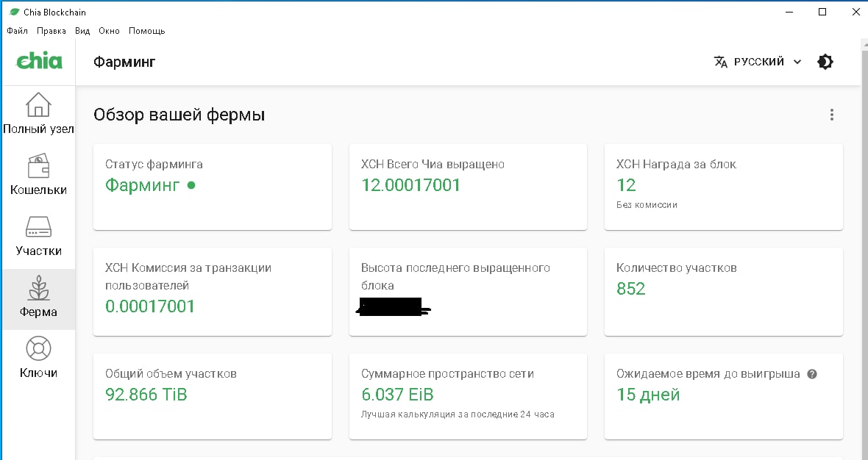Select the Ферма farm sidebar item

pyautogui.click(x=38, y=299)
